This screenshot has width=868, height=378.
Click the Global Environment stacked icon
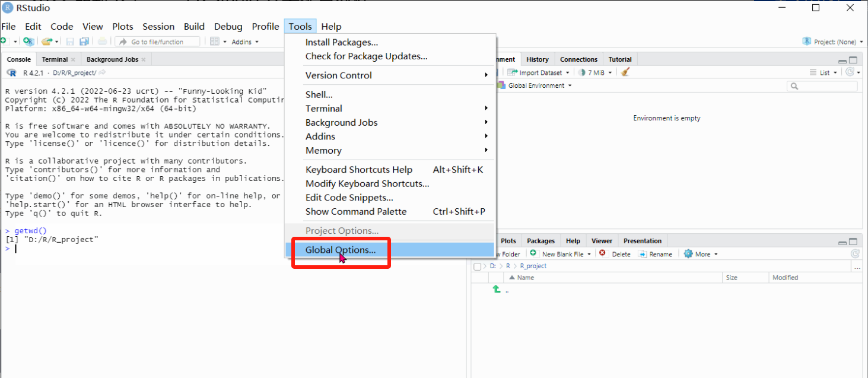(501, 85)
